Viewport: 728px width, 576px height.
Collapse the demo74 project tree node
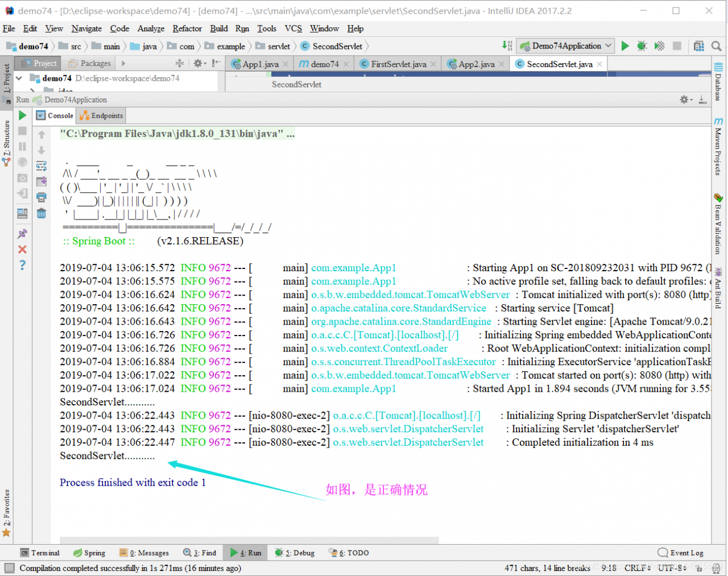(19, 78)
